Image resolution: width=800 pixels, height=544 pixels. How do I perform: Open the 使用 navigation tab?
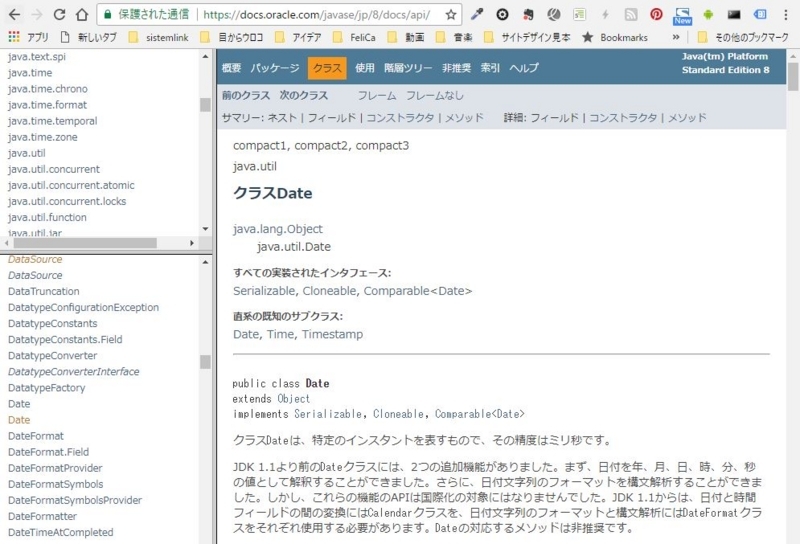tap(365, 68)
